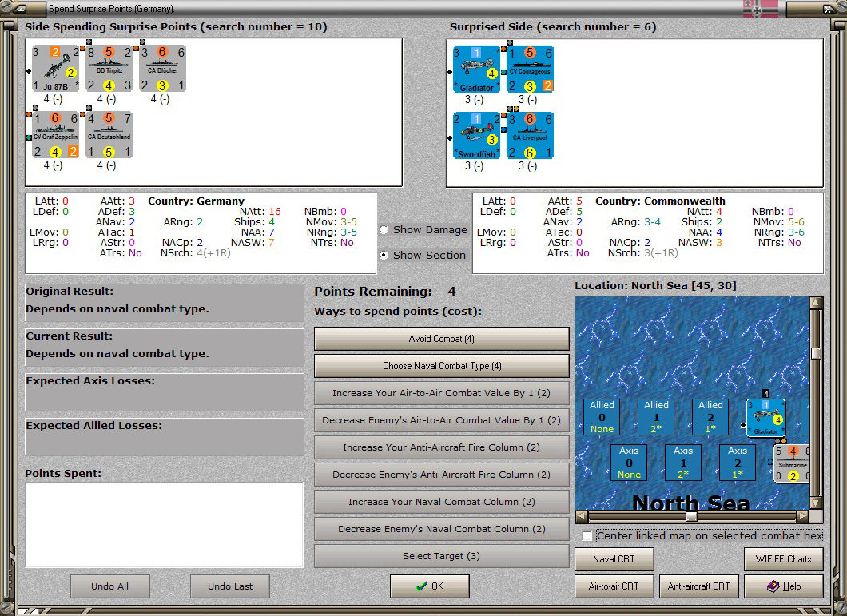Click the Axis 1 sea box
This screenshot has width=847, height=616.
[x=682, y=463]
